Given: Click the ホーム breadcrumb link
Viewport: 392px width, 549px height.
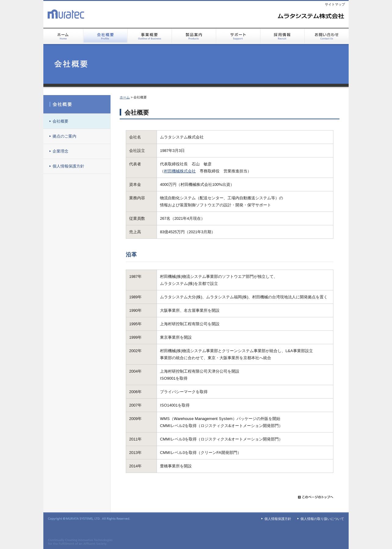Looking at the screenshot, I should [125, 97].
